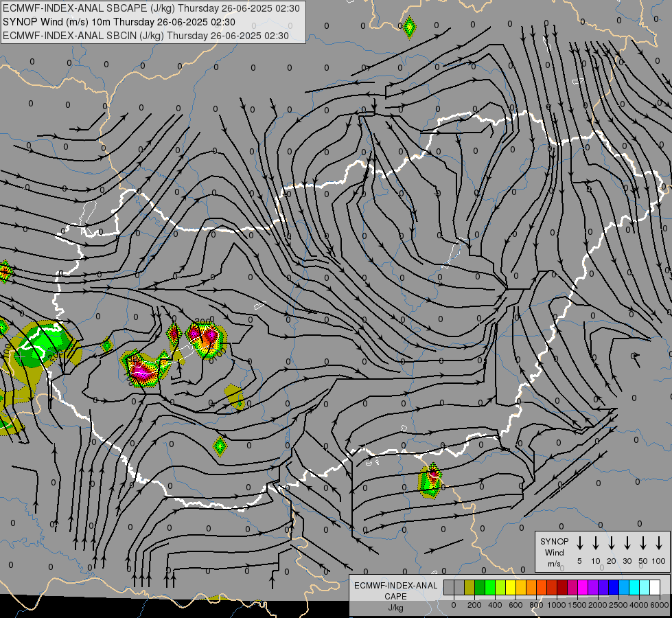Pick the dark green CAPE colorbar swatch
The image size is (672, 618).
(x=480, y=587)
